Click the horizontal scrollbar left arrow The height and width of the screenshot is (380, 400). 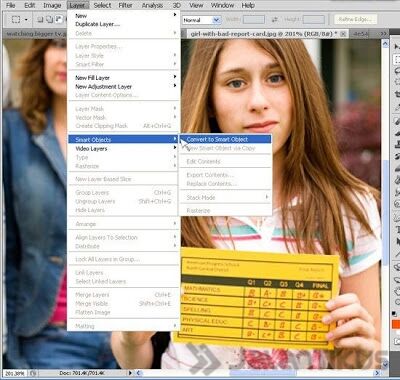pyautogui.click(x=138, y=373)
